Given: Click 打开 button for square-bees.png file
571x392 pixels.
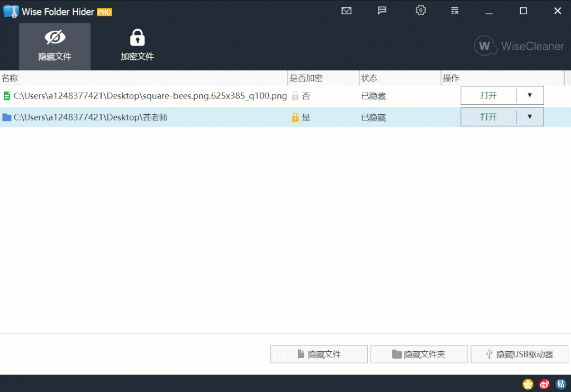Looking at the screenshot, I should [x=488, y=96].
